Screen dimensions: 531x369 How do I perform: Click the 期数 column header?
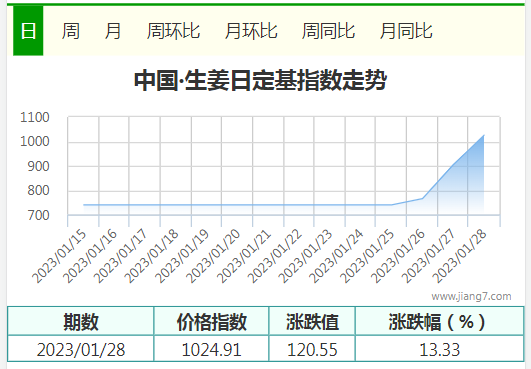(x=81, y=322)
